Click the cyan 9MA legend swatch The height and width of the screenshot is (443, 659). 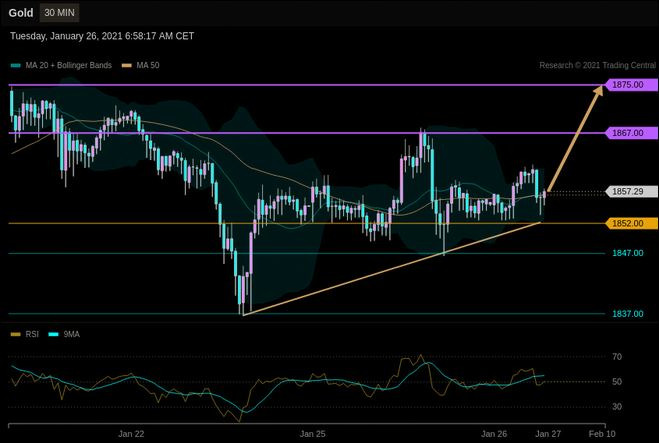[x=54, y=335]
